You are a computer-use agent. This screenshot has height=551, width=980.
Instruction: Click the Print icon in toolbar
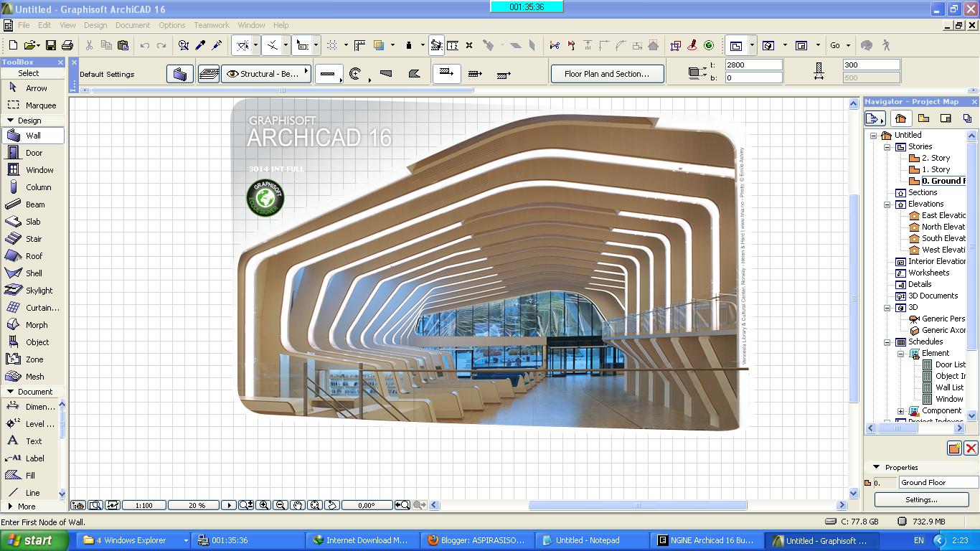tap(68, 45)
